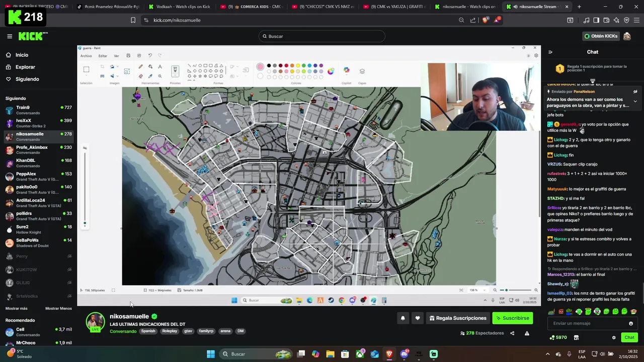The image size is (644, 362).
Task: Click the Kick logo in the header
Action: 33,36
